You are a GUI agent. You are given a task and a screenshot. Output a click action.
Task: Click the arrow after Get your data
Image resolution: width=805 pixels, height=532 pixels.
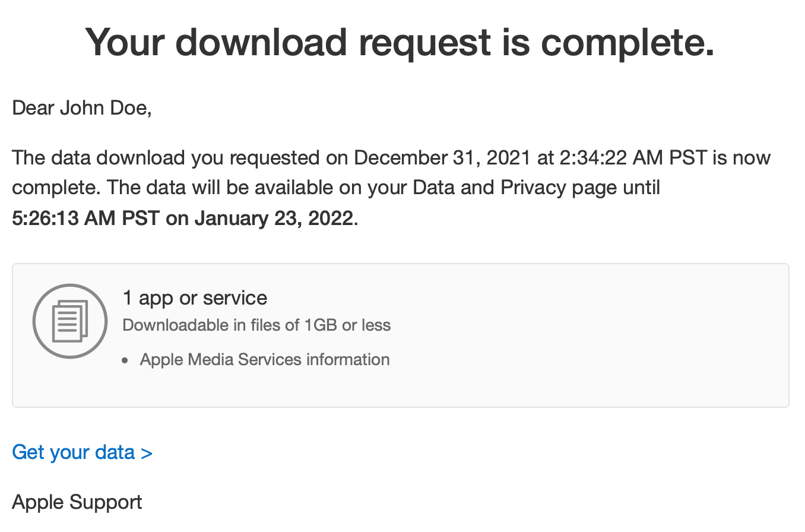[147, 453]
